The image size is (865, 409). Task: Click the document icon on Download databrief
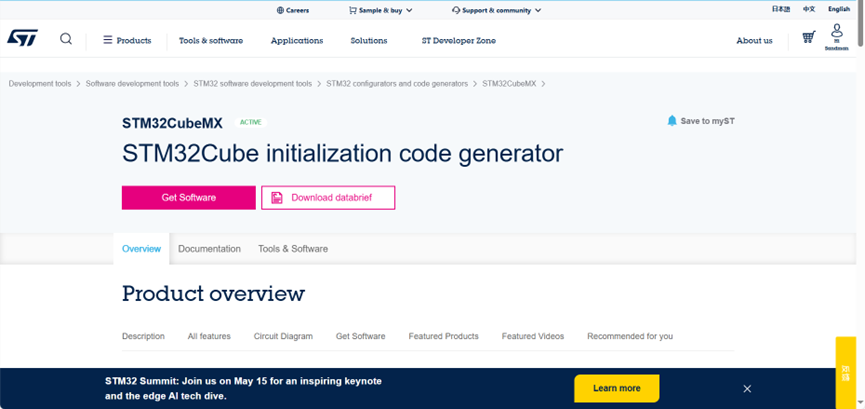tap(277, 198)
